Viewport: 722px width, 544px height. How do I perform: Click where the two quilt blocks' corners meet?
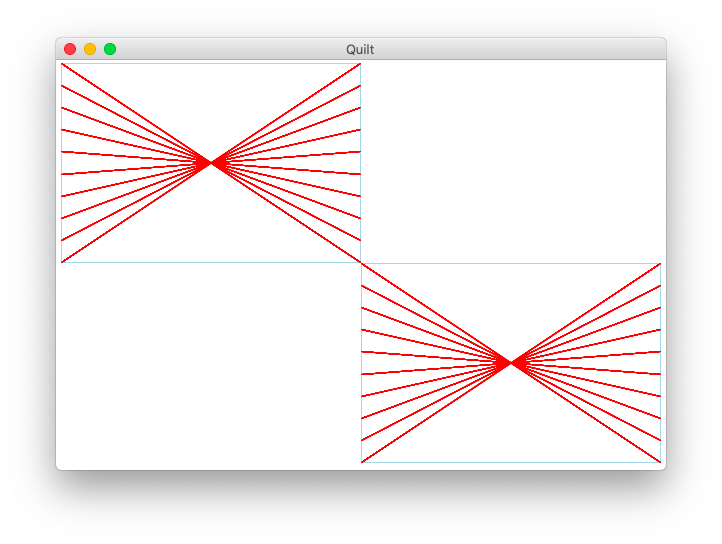pos(361,263)
